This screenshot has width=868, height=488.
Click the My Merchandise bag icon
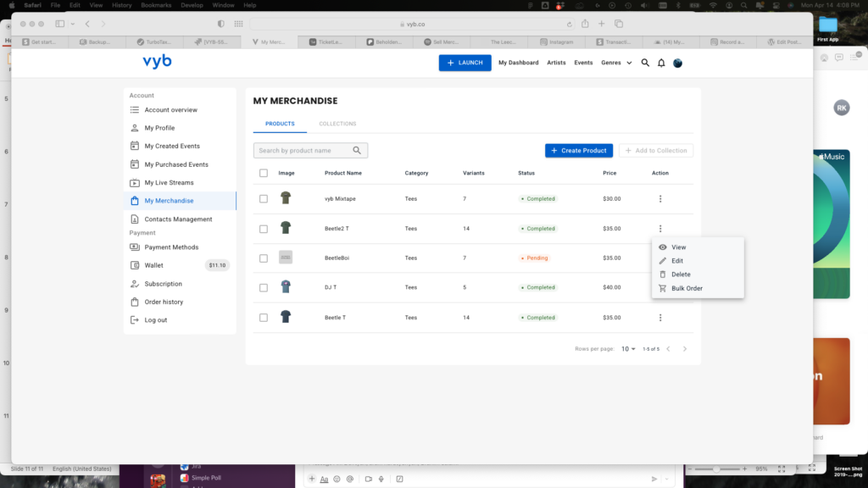(135, 201)
